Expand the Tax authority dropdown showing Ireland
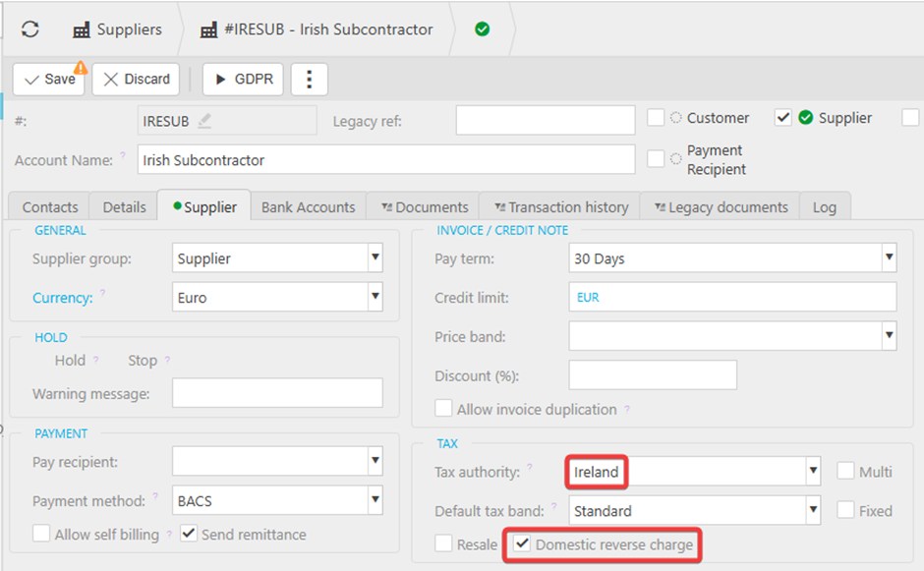The image size is (924, 571). [x=813, y=471]
